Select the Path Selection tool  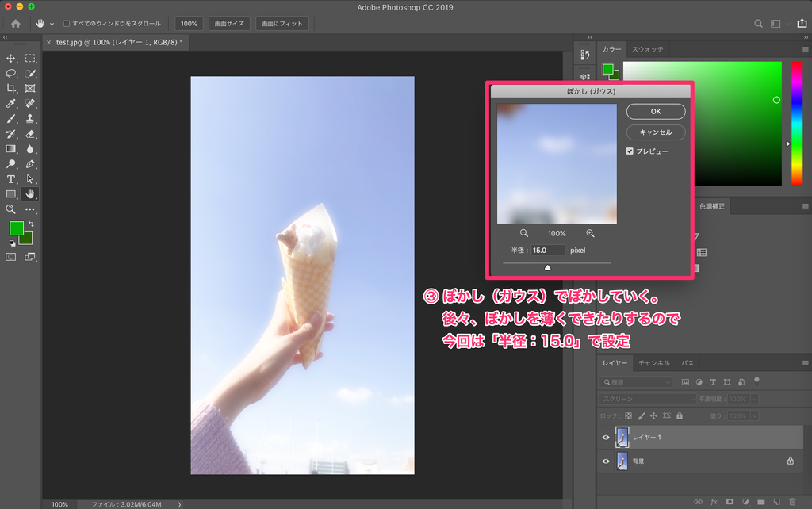pyautogui.click(x=30, y=179)
